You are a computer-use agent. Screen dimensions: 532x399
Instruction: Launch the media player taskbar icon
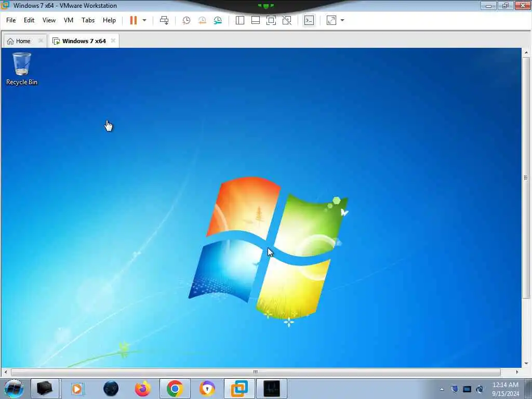(x=77, y=389)
